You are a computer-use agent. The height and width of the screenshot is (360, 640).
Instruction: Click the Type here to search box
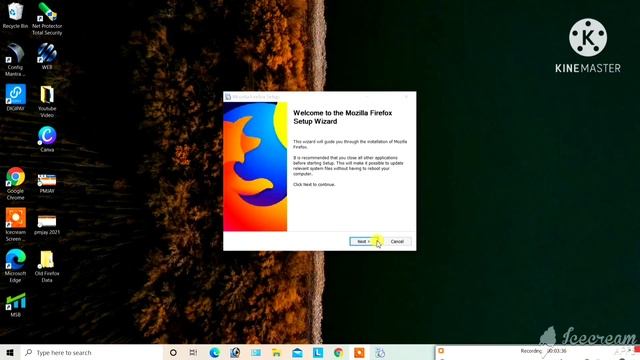(92, 352)
